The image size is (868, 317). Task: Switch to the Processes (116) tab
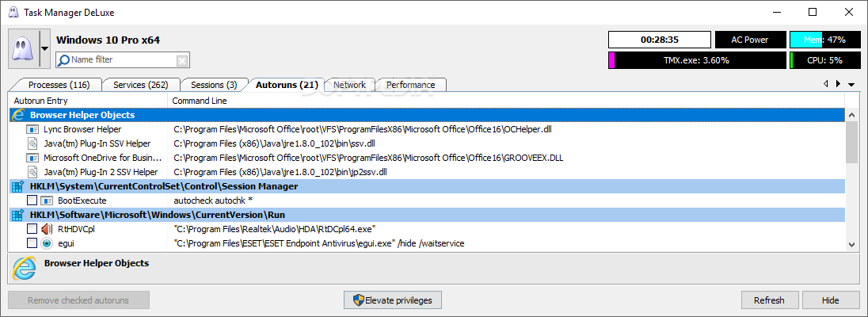click(x=59, y=85)
